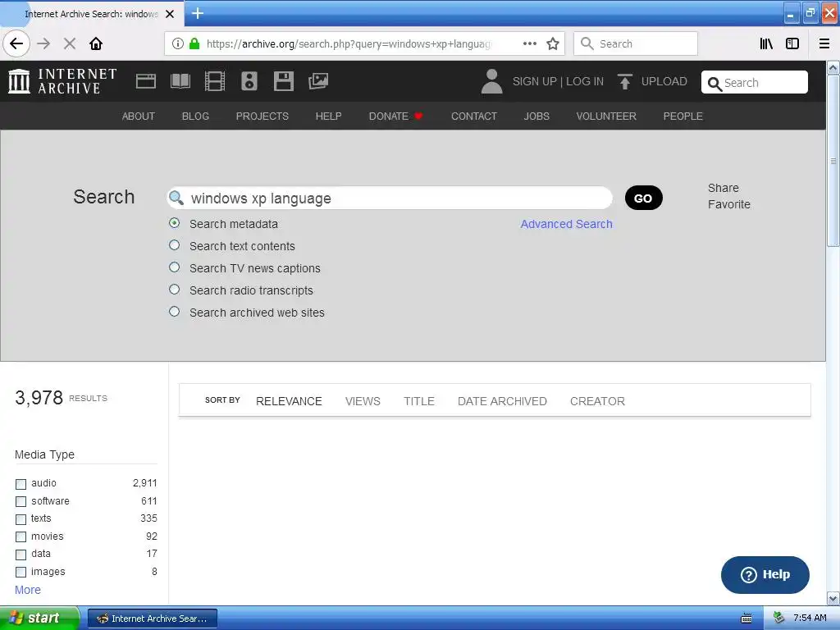840x630 pixels.
Task: Check the software media type filter
Action: pyautogui.click(x=21, y=501)
